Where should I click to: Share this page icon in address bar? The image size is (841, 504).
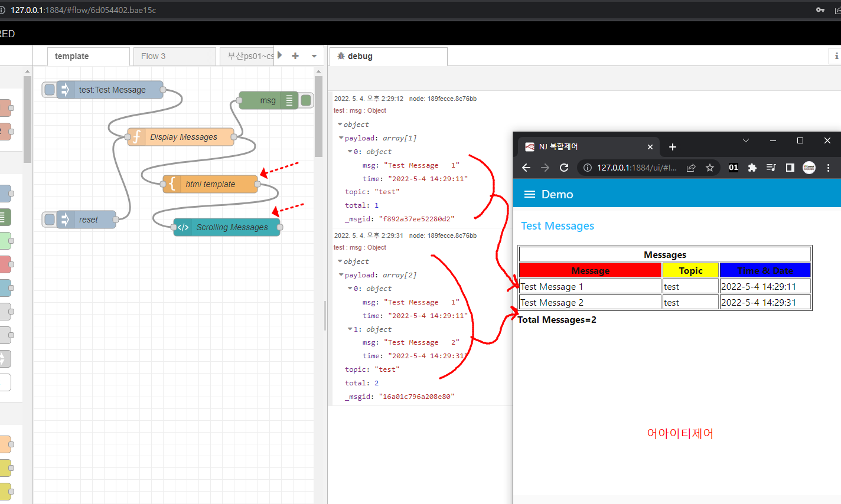(691, 168)
